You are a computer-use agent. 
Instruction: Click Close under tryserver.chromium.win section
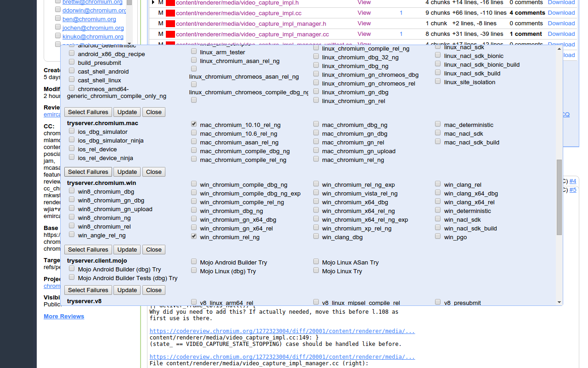(154, 250)
